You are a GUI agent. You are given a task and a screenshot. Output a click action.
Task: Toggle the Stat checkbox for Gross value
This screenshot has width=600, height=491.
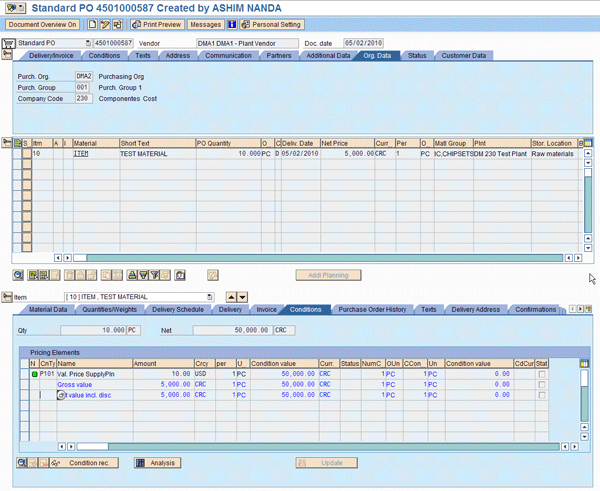pos(542,384)
